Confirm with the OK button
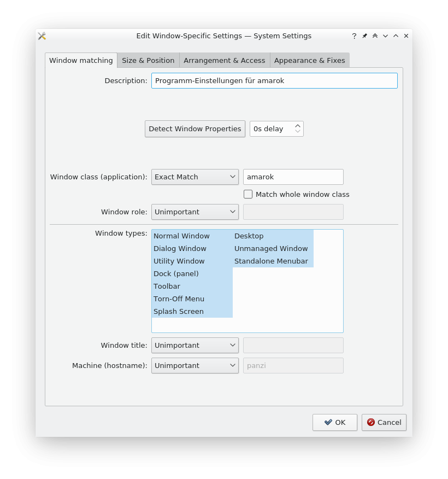The height and width of the screenshot is (479, 448). tap(335, 422)
